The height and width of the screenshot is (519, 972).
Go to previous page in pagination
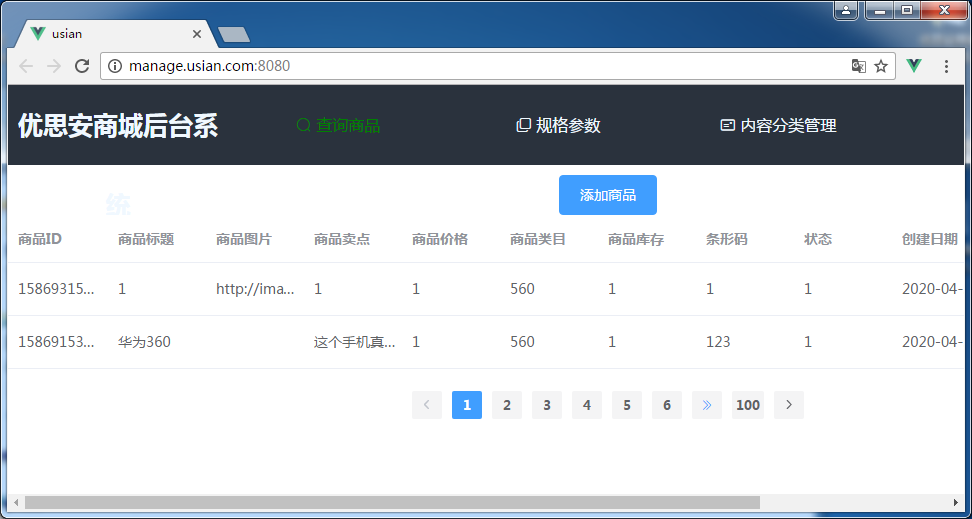[x=426, y=405]
